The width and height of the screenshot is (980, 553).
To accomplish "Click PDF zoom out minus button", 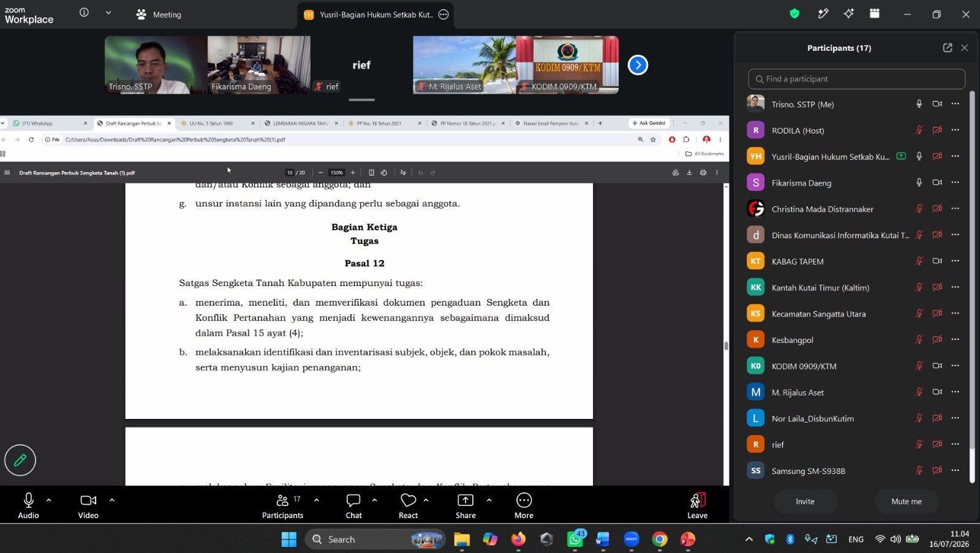I will [x=320, y=173].
